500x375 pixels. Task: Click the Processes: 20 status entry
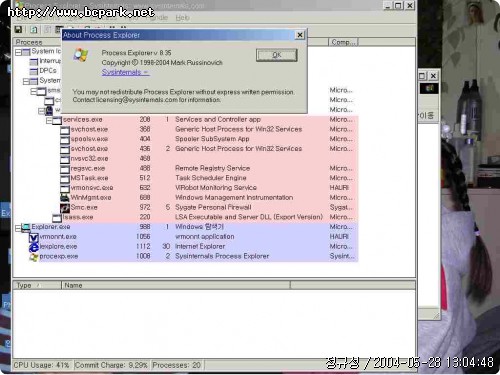tap(177, 365)
